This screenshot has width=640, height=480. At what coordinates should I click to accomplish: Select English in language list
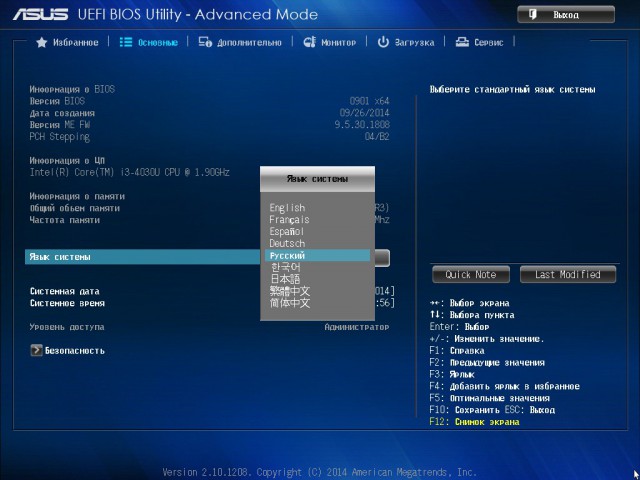point(287,208)
